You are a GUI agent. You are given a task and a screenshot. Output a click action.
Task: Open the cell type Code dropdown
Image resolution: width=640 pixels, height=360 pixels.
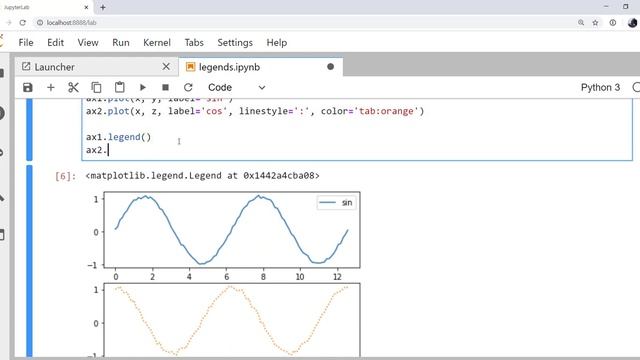[237, 87]
